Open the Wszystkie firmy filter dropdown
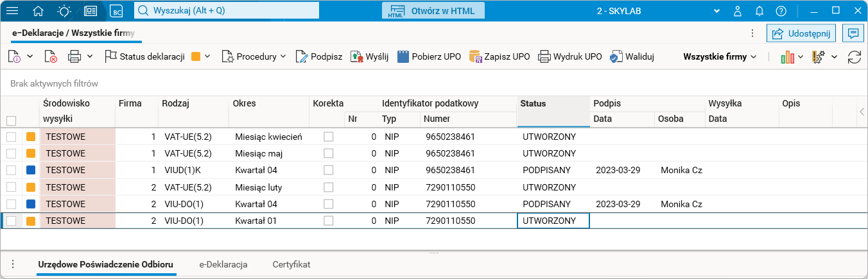868x279 pixels. click(x=720, y=56)
